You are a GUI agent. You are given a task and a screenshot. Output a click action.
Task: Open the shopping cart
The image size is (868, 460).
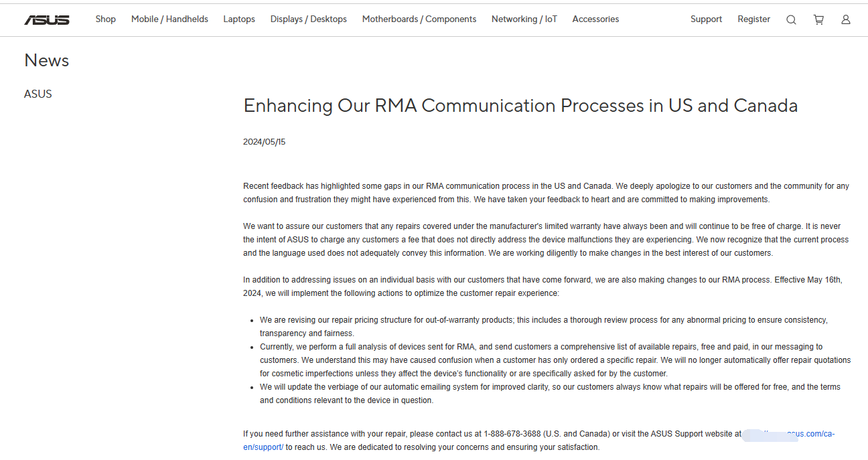click(x=818, y=19)
